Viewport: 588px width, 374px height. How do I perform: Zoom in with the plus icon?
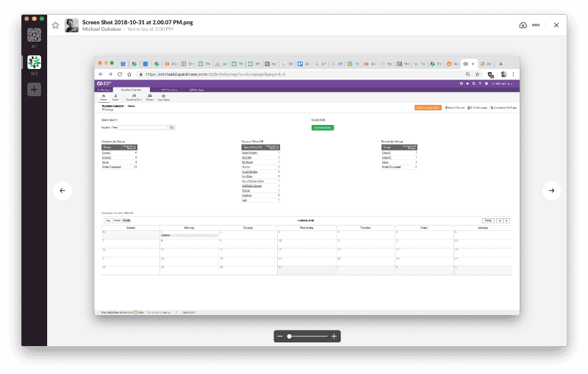pyautogui.click(x=334, y=336)
